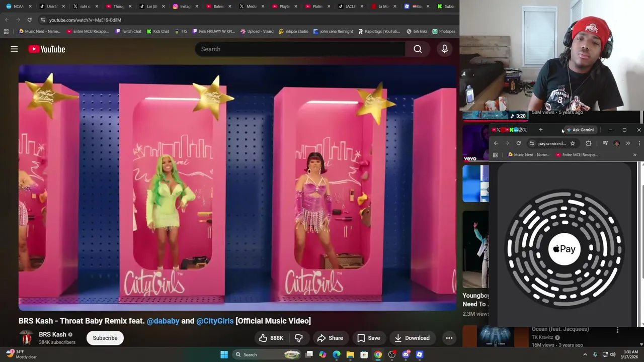The width and height of the screenshot is (644, 362).
Task: Click the YouTube search magnifier button
Action: 418,49
